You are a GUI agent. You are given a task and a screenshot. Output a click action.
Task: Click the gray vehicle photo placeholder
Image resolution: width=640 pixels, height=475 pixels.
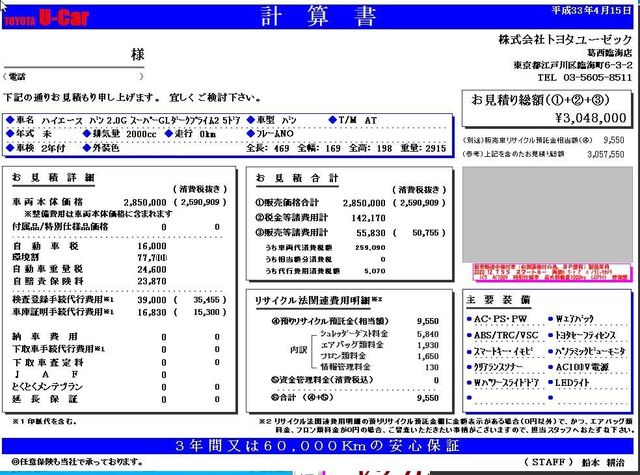tap(547, 215)
